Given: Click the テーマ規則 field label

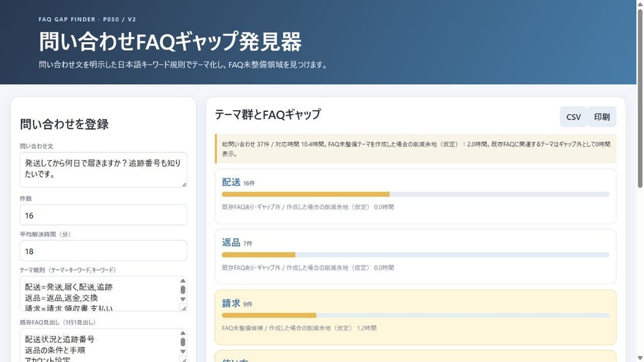Looking at the screenshot, I should pos(68,270).
